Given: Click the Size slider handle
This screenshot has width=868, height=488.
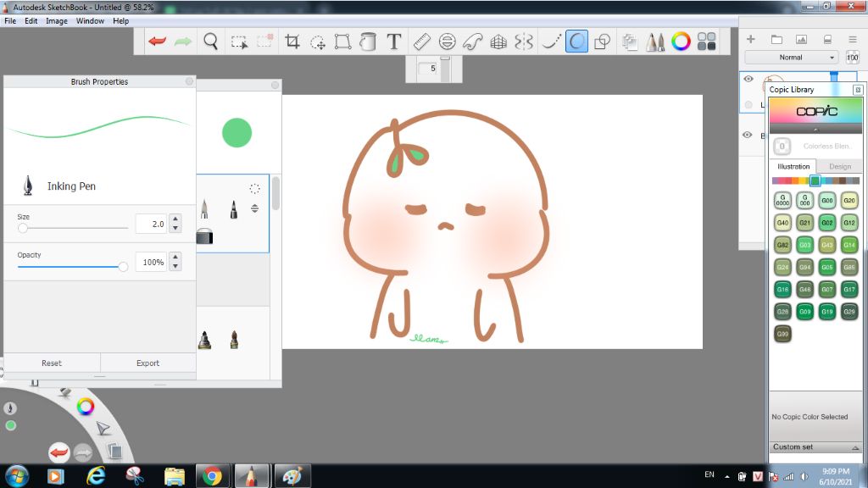Looking at the screenshot, I should coord(23,228).
